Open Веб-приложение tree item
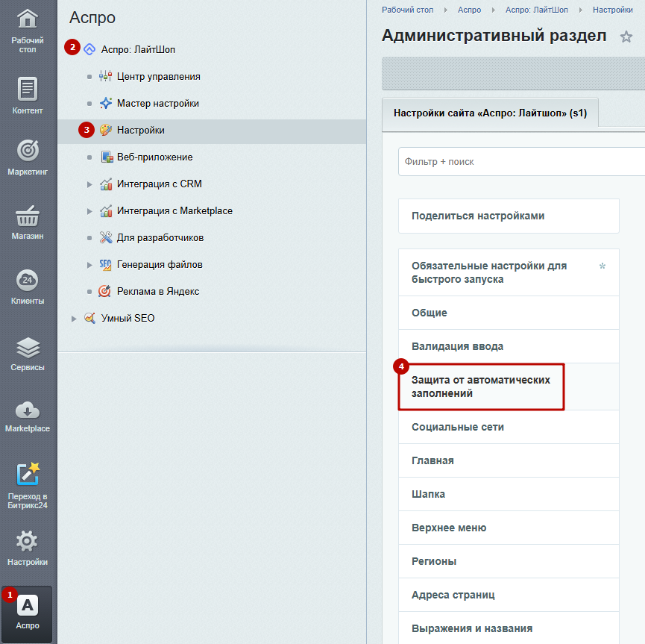The height and width of the screenshot is (644, 645). (154, 157)
